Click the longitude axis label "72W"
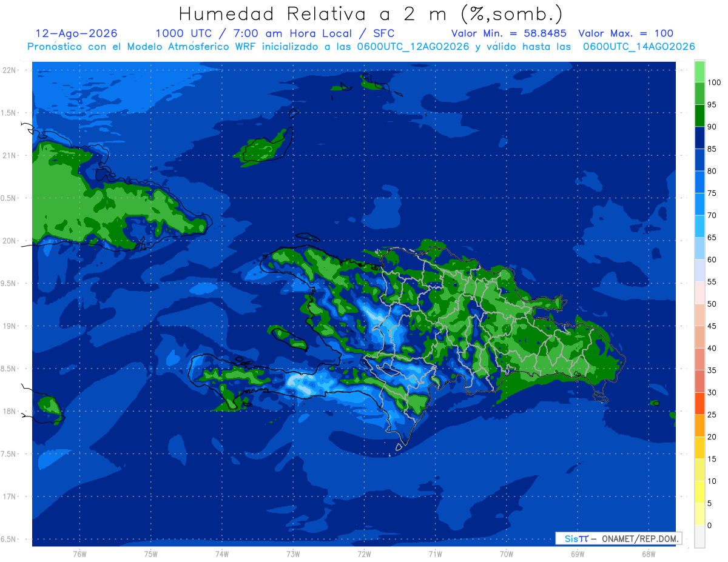The image size is (728, 562). (x=364, y=554)
